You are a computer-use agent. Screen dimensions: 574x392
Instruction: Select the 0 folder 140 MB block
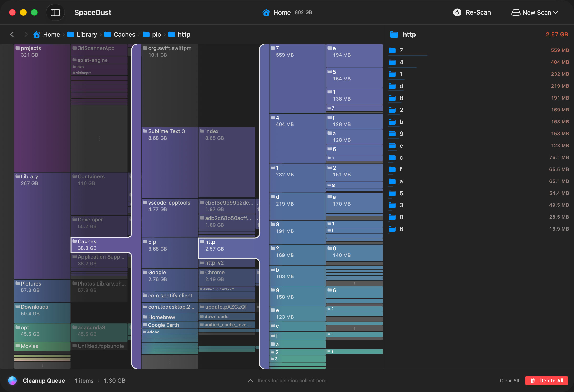[x=354, y=253]
